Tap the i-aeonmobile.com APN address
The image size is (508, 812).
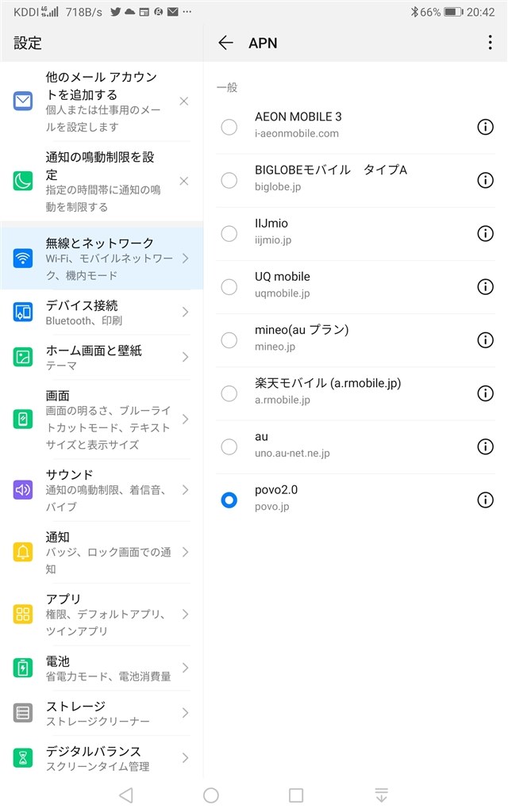pyautogui.click(x=297, y=133)
